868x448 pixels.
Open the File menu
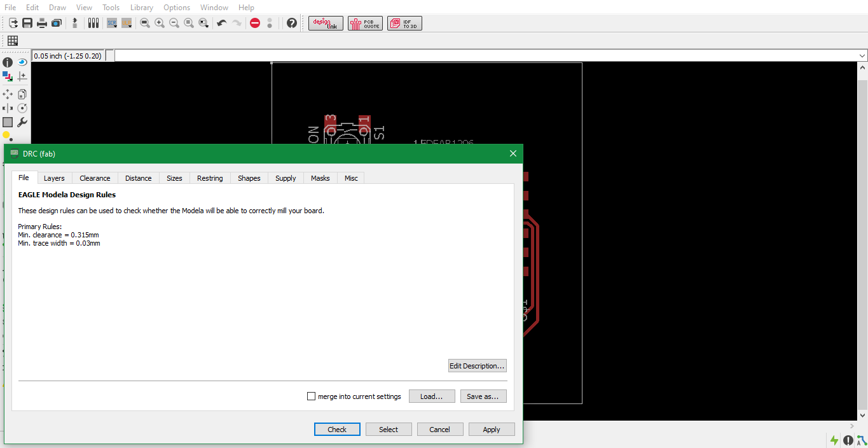pyautogui.click(x=10, y=8)
